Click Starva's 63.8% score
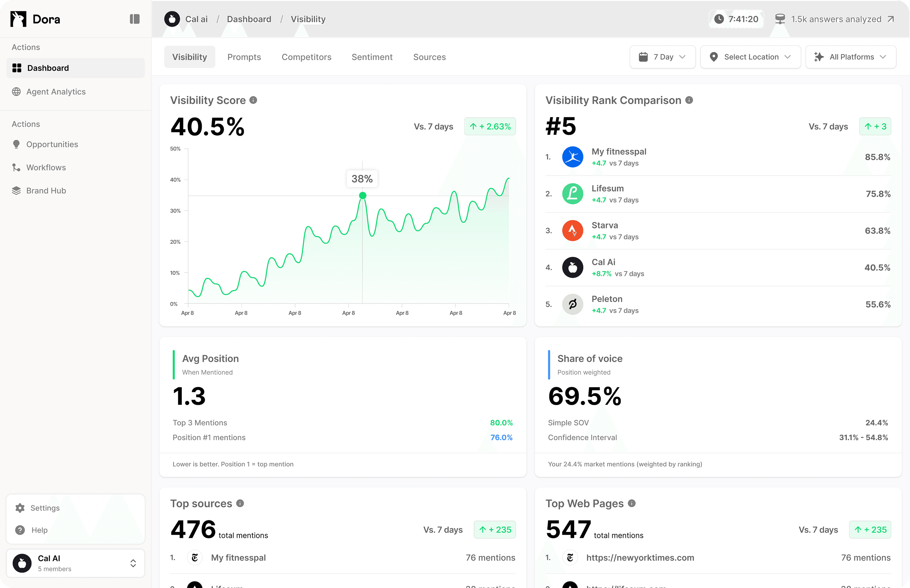This screenshot has height=588, width=910. 878,231
